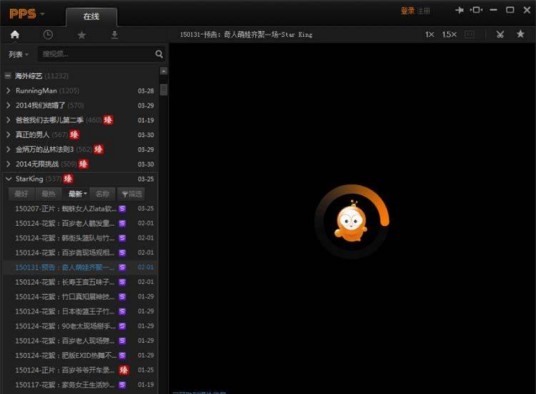Open the home icon tab
536x394 pixels.
click(15, 35)
